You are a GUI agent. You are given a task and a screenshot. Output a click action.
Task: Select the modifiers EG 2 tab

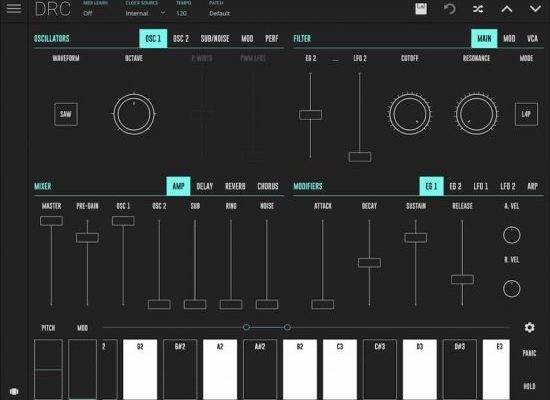tap(455, 186)
